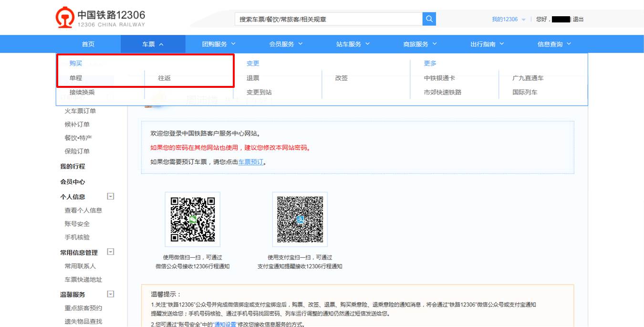Choose 改签 in the ticket menu

[342, 78]
